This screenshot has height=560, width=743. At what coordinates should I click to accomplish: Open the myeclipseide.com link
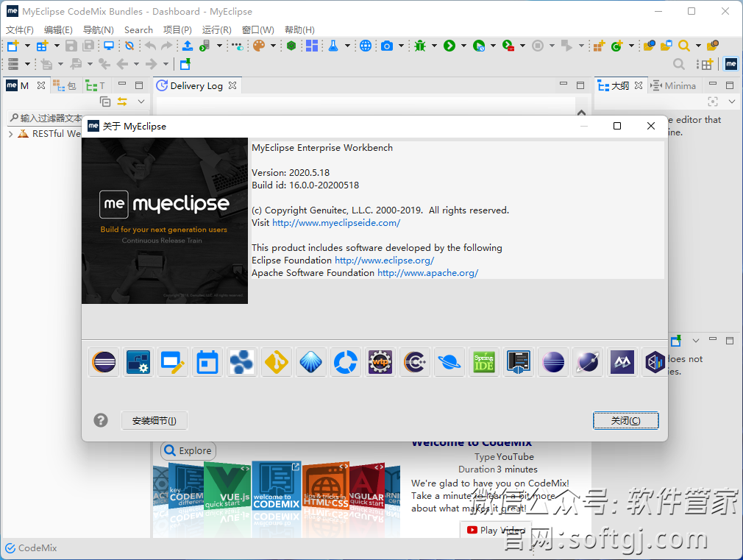pos(336,223)
